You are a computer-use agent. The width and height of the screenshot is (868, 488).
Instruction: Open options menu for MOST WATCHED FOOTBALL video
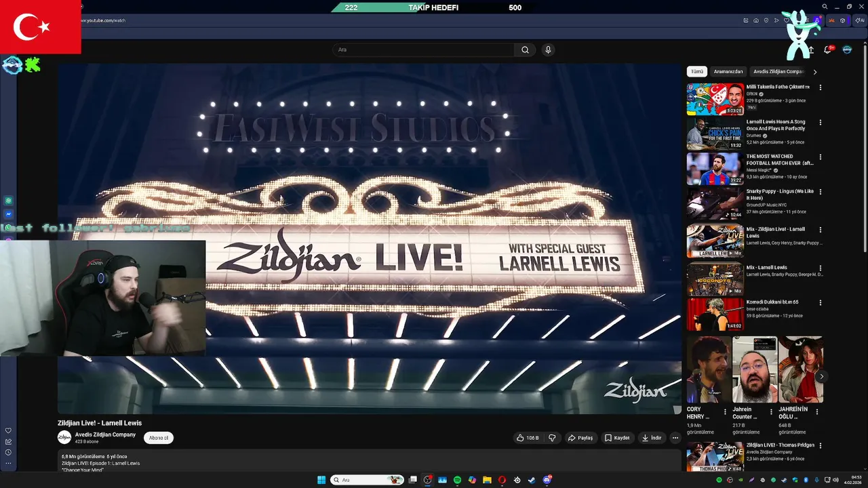click(x=821, y=157)
